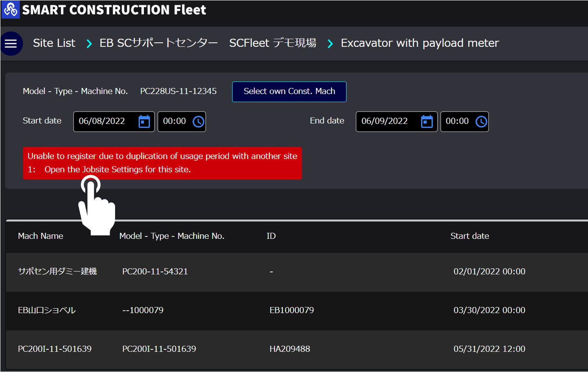Image resolution: width=588 pixels, height=372 pixels.
Task: Click ID EB1000079 cell
Action: point(292,310)
